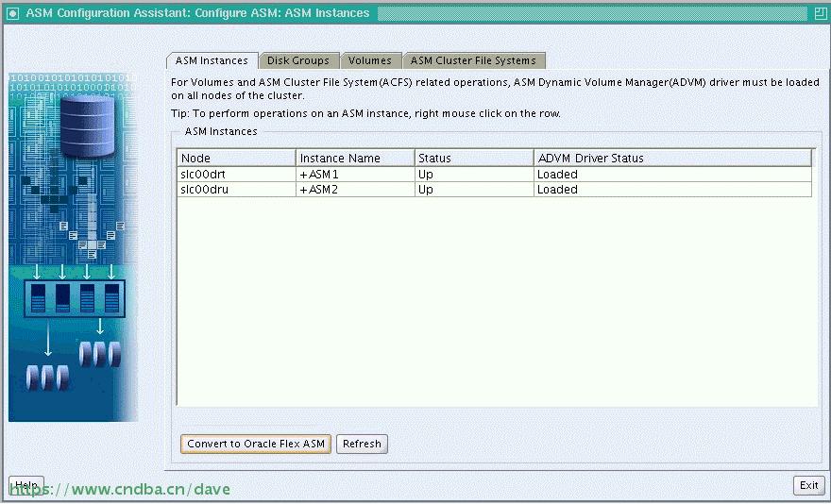Click the Help button
The height and width of the screenshot is (504, 831).
26,485
